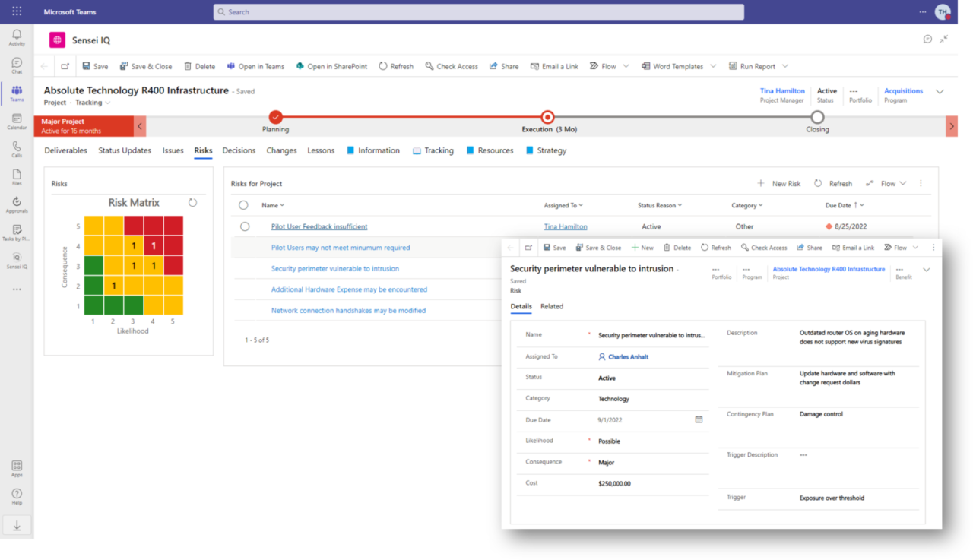Open the Category column dropdown

(747, 205)
